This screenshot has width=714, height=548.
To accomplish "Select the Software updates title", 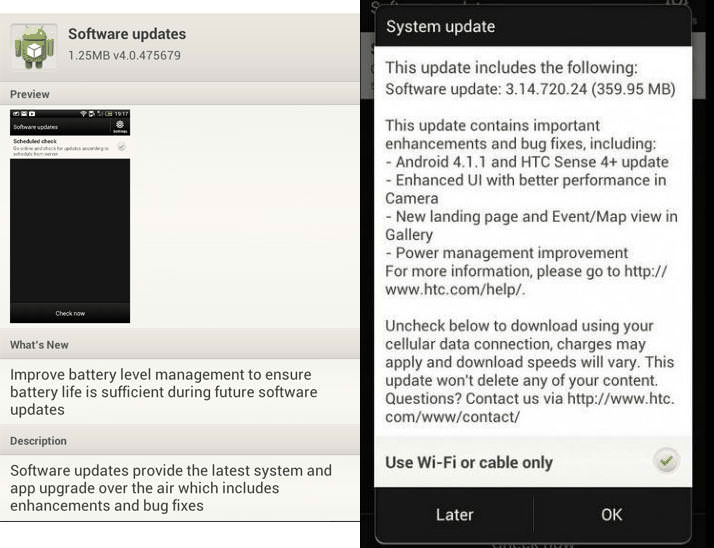I will point(127,34).
